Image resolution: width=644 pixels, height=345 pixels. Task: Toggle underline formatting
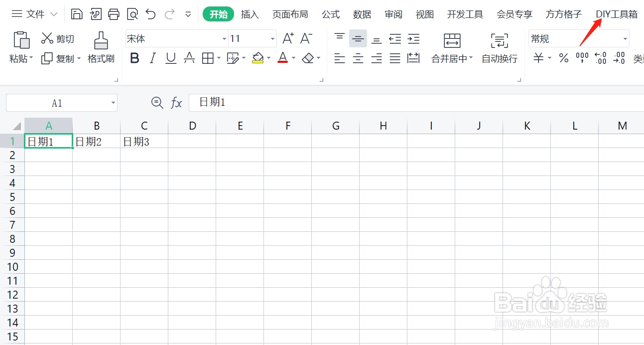point(170,58)
